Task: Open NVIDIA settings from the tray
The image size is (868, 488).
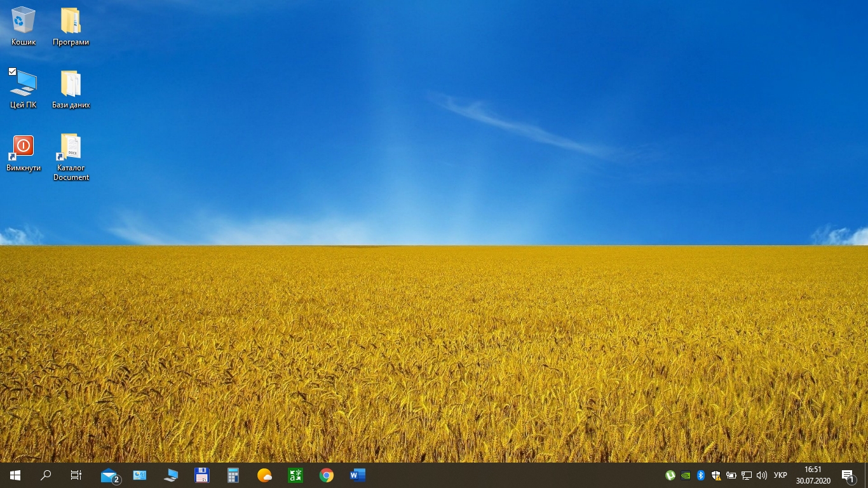Action: click(x=686, y=475)
